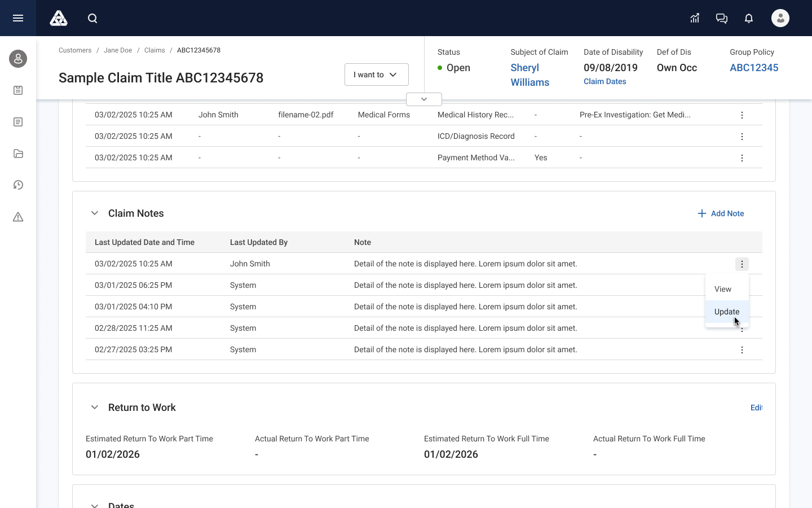Collapse the Claim Notes section
812x508 pixels.
pos(95,213)
